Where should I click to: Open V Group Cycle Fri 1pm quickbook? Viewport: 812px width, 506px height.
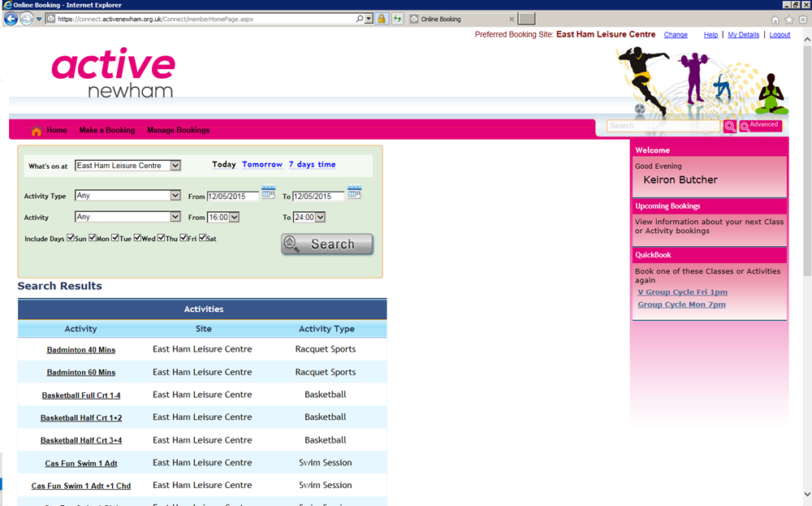click(682, 292)
